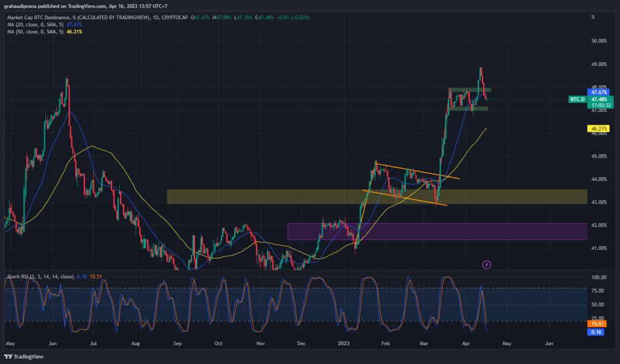Select the MA (50, close, 0, SMA, 5) legend
The width and height of the screenshot is (620, 364).
point(35,31)
